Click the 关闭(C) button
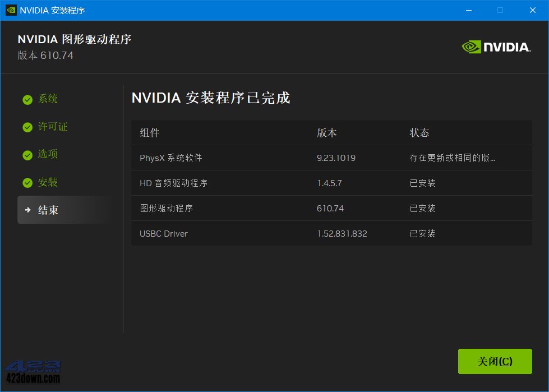Screen dimensions: 549x392 [495, 361]
